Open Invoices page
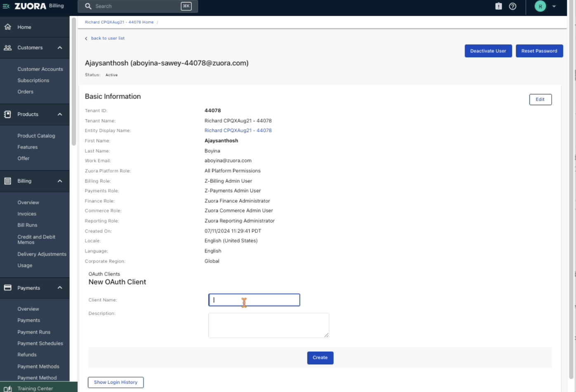Screen dimensions: 576x392 click(x=27, y=214)
